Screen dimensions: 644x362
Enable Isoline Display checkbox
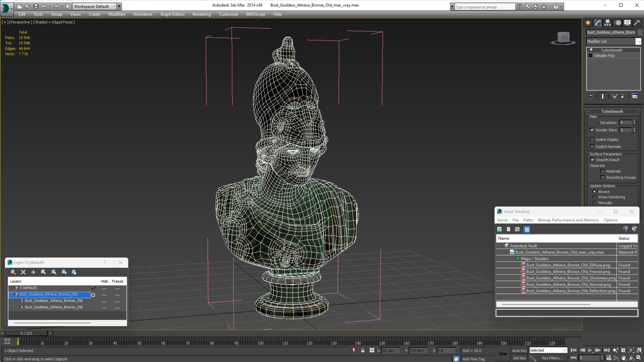pos(592,139)
